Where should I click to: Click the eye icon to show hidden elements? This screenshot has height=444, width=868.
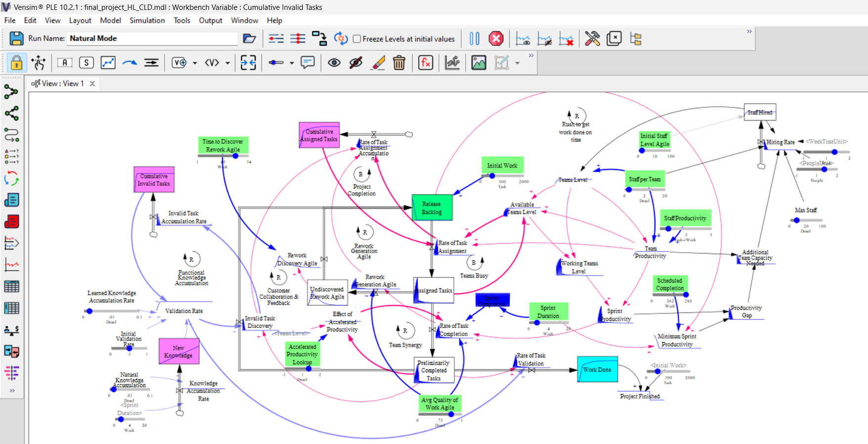334,63
